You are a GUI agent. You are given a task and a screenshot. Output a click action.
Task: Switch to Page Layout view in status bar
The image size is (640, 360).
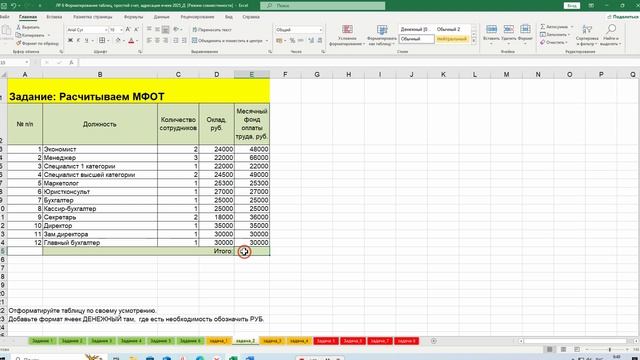pos(563,350)
